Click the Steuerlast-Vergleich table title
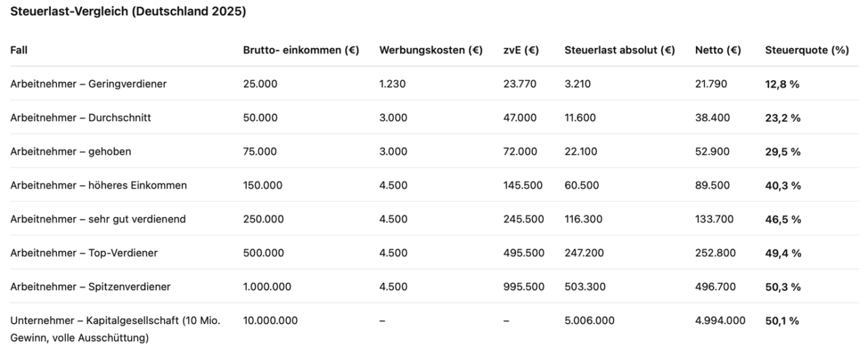The height and width of the screenshot is (356, 868). click(x=128, y=12)
